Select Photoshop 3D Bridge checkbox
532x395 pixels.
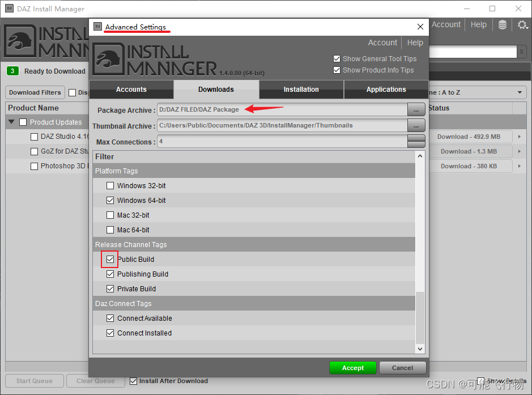point(34,166)
